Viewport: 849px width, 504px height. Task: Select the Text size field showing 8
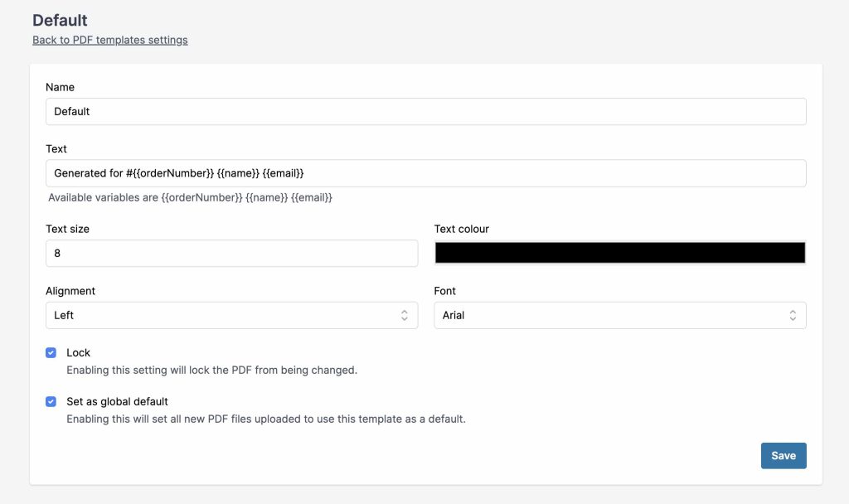[231, 254]
